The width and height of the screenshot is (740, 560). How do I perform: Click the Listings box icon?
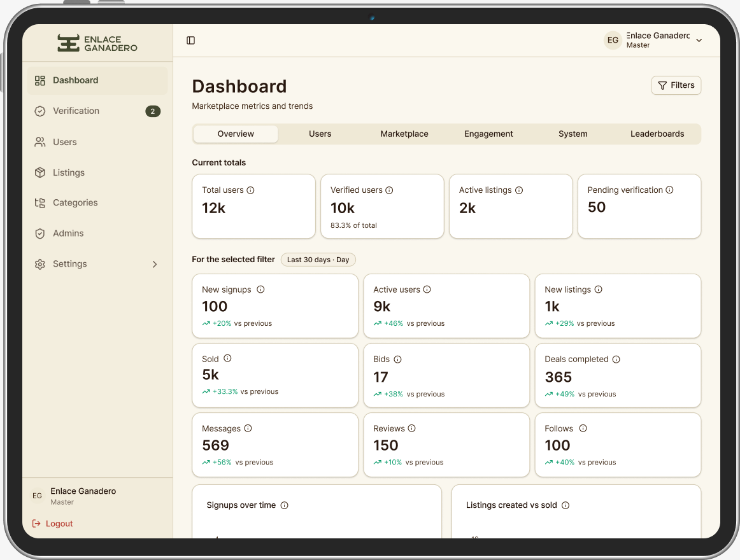coord(40,172)
